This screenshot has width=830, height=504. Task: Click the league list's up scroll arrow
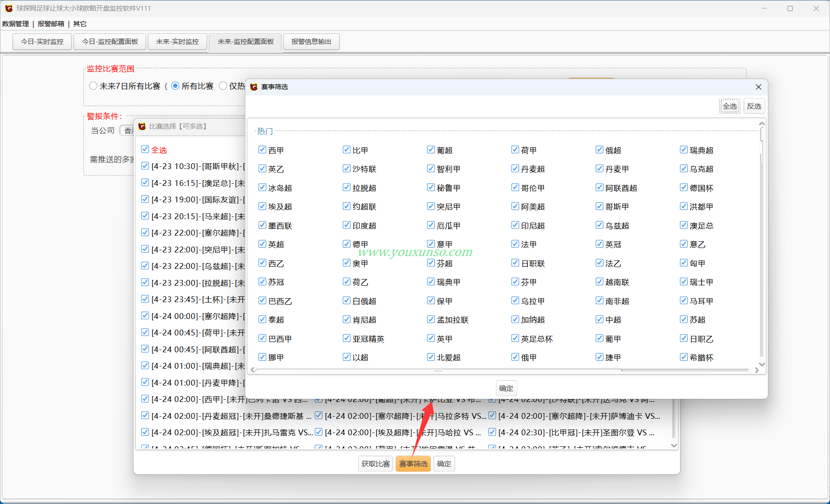point(762,124)
